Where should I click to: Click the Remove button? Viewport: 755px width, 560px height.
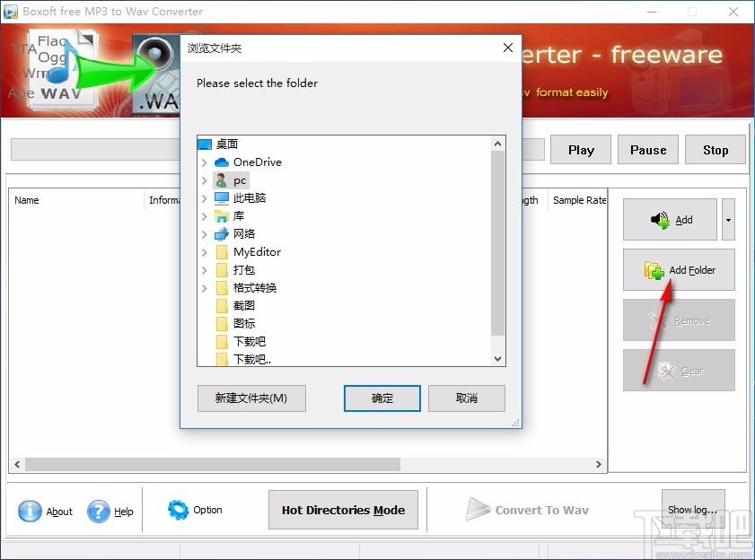pos(679,320)
